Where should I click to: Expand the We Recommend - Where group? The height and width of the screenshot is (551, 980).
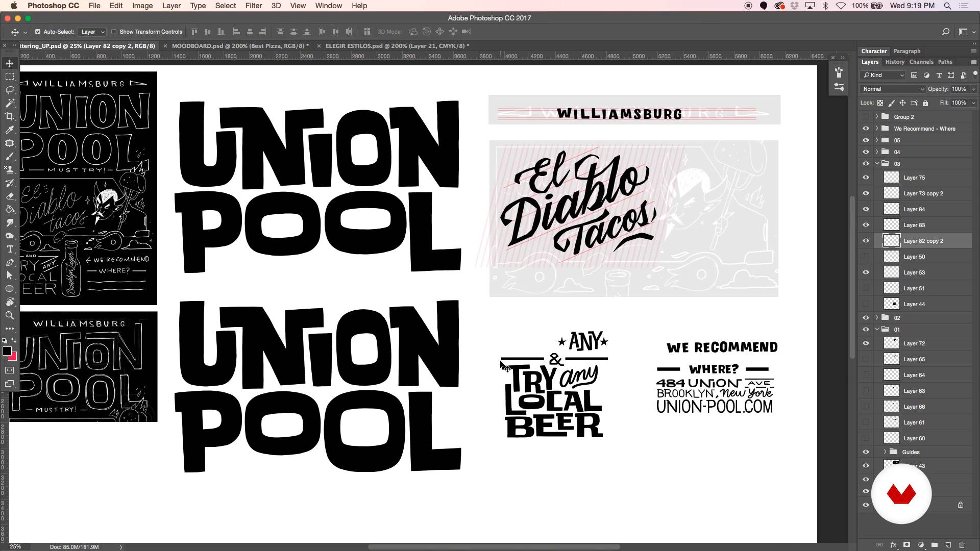click(877, 129)
